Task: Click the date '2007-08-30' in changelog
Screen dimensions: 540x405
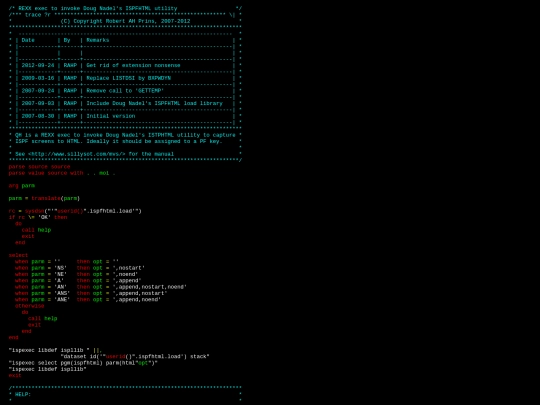Action: pos(38,116)
